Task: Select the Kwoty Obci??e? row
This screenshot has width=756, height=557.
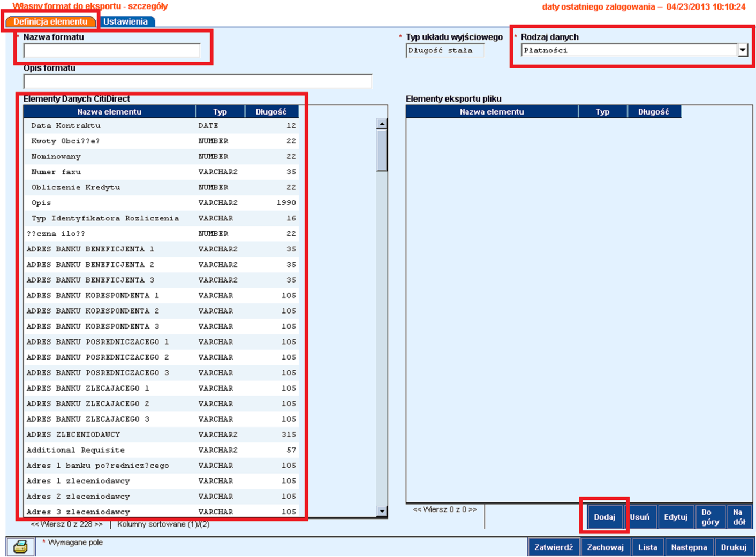Action: (x=161, y=141)
